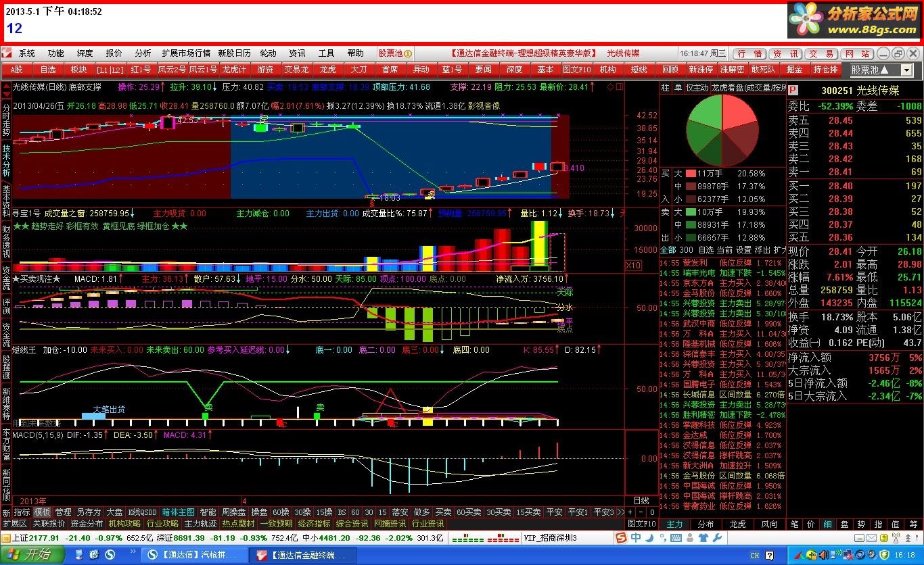Toggle the 值 panel button
924x565 pixels.
point(896,524)
